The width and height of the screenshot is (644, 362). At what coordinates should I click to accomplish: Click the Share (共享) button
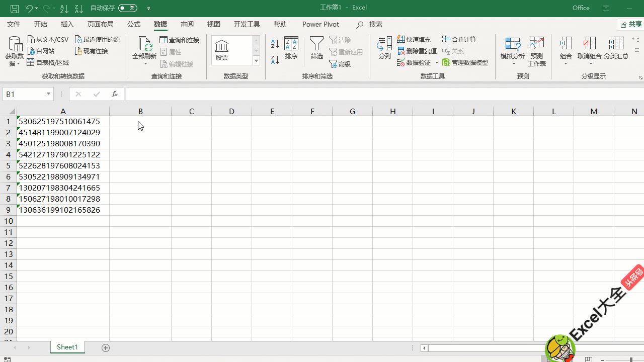click(631, 24)
